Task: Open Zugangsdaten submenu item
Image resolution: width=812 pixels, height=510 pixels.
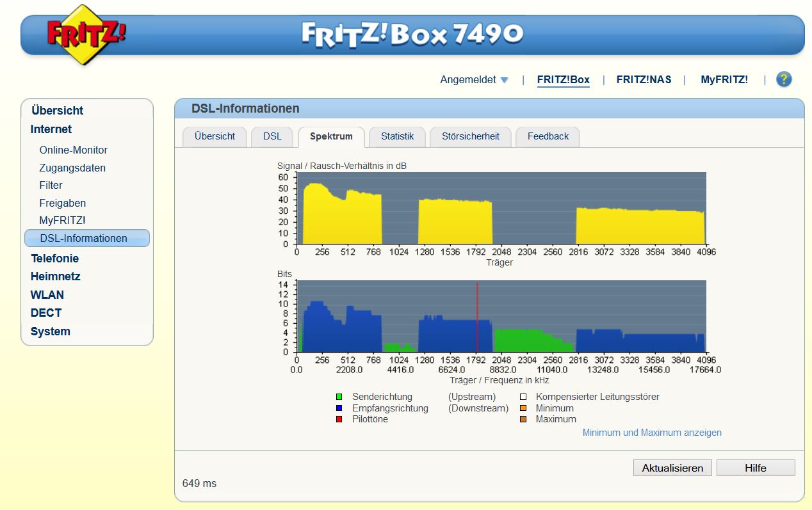Action: click(x=72, y=168)
